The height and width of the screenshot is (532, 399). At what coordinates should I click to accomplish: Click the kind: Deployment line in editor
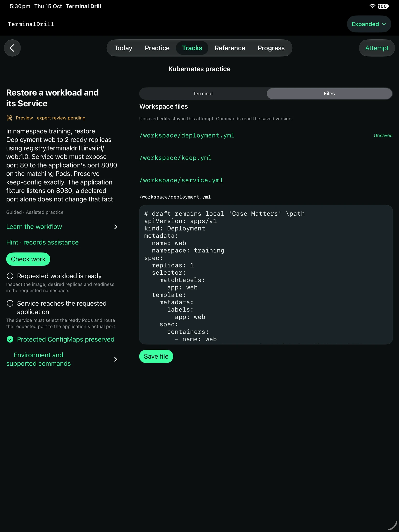tap(175, 228)
